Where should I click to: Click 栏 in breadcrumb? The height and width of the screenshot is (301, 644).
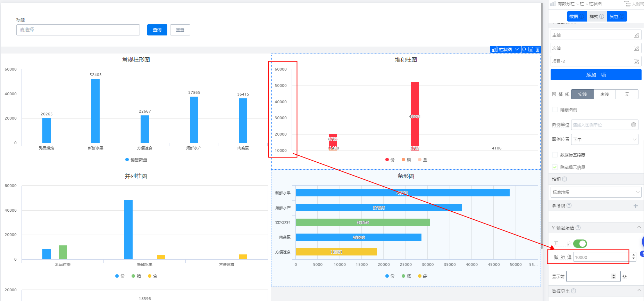(x=582, y=4)
